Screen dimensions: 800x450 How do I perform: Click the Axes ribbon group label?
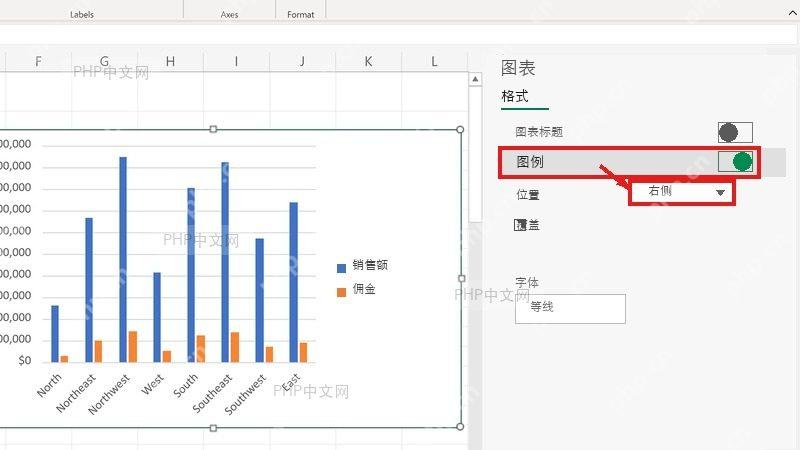coord(229,15)
